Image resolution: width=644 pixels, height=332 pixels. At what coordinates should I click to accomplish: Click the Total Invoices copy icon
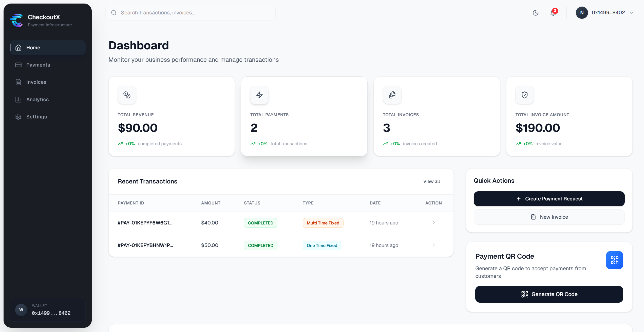pyautogui.click(x=392, y=95)
